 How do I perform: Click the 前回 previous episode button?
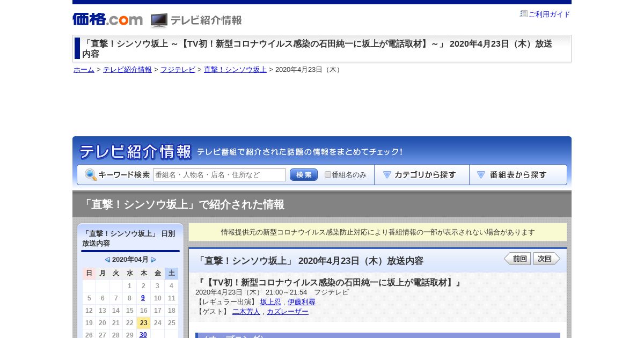(517, 259)
